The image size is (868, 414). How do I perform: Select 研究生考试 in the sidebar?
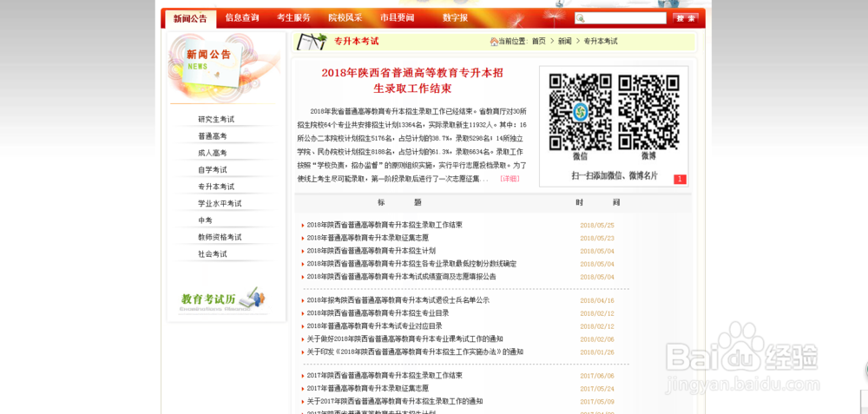(x=216, y=120)
